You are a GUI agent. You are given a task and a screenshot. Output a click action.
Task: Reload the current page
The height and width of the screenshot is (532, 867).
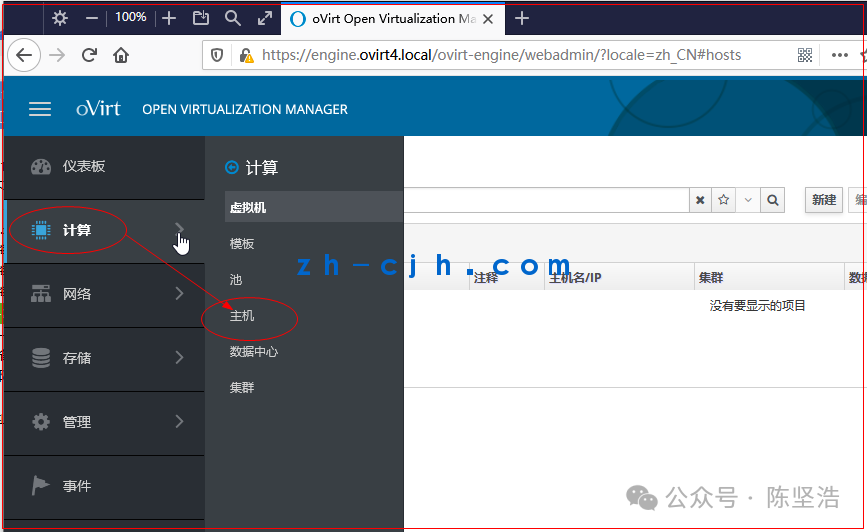(89, 55)
